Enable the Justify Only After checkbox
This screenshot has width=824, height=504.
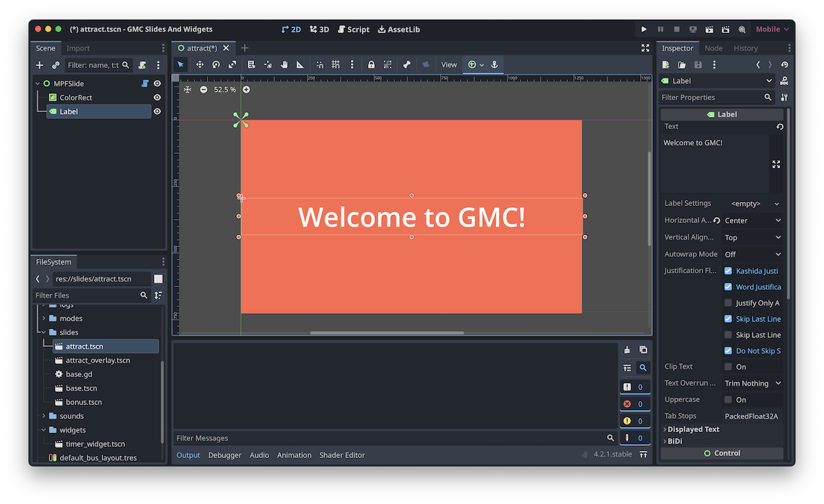(x=728, y=303)
